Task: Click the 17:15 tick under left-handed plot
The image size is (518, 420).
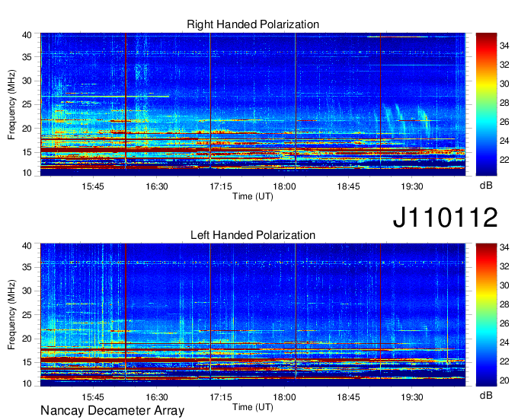Action: coord(221,397)
